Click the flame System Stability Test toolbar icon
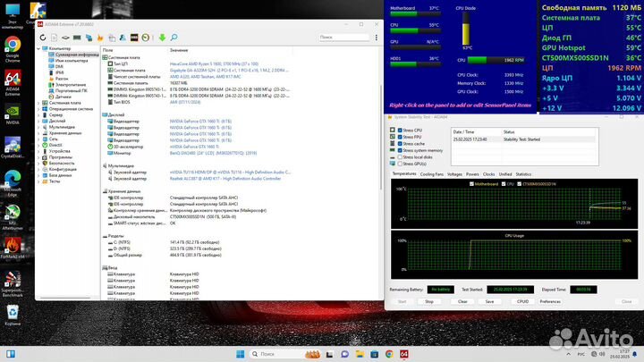644x362 pixels. [100, 38]
